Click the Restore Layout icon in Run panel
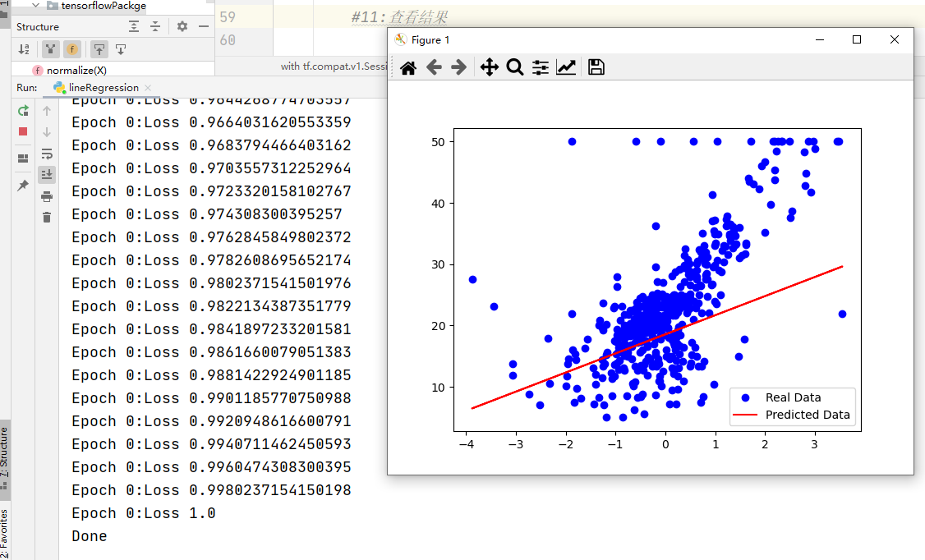The width and height of the screenshot is (925, 560). point(23,158)
